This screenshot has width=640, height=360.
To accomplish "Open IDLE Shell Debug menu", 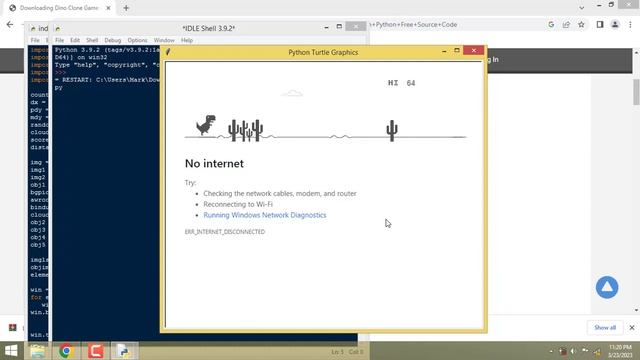I will (x=113, y=40).
